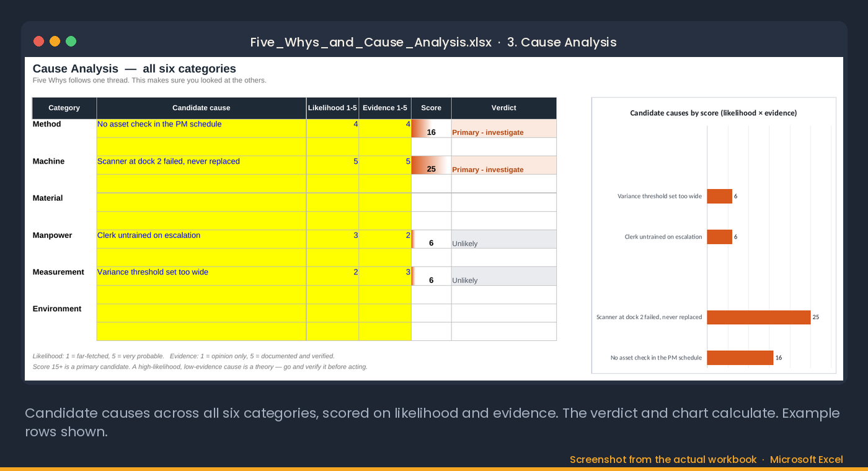The height and width of the screenshot is (471, 868).
Task: Click cell 'Variance threshold set too wide'
Action: (x=201, y=276)
